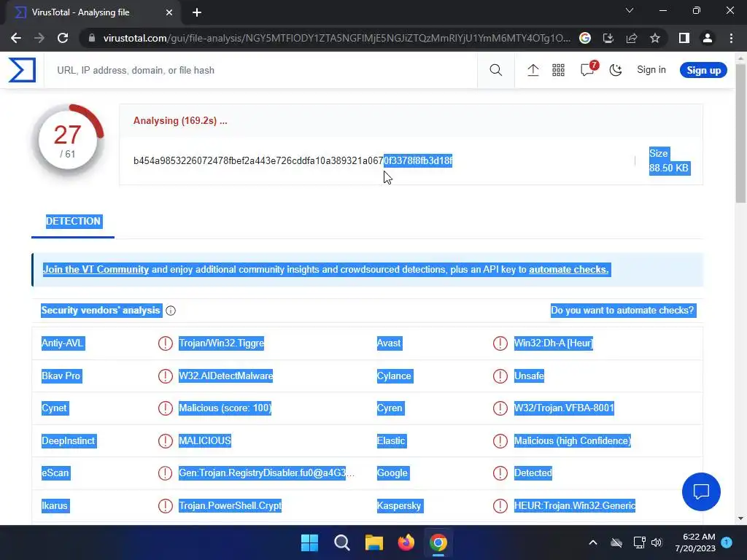The image size is (747, 560).
Task: Close the VirusTotal tab
Action: click(169, 12)
